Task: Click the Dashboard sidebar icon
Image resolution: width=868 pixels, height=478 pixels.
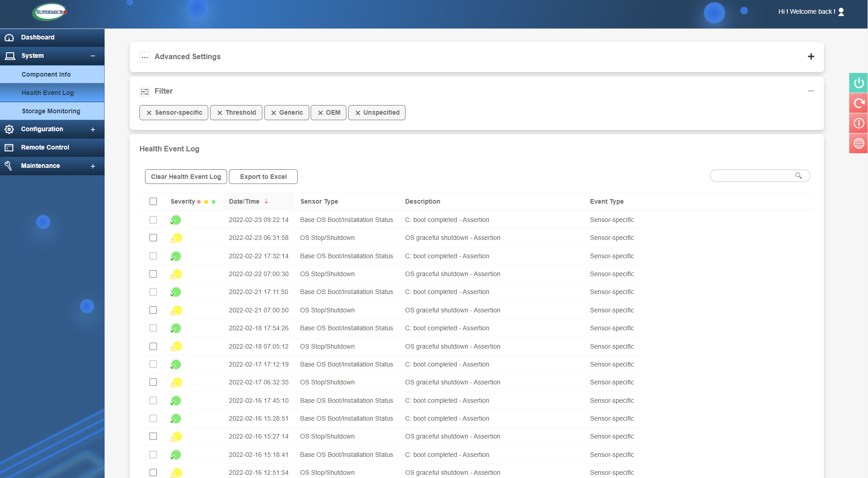Action: coord(9,37)
